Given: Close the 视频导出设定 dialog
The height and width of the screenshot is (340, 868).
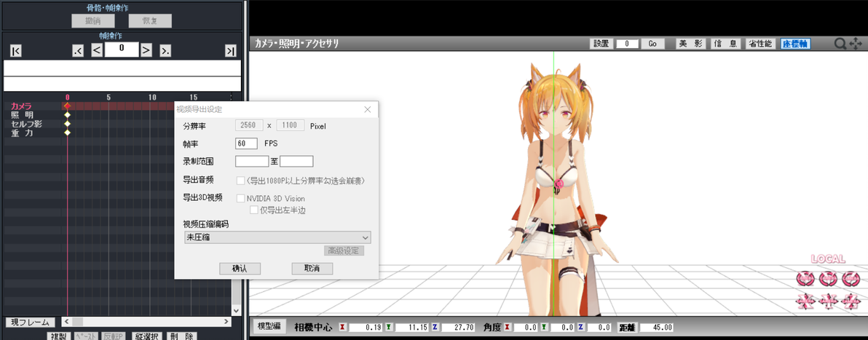Looking at the screenshot, I should pos(368,110).
